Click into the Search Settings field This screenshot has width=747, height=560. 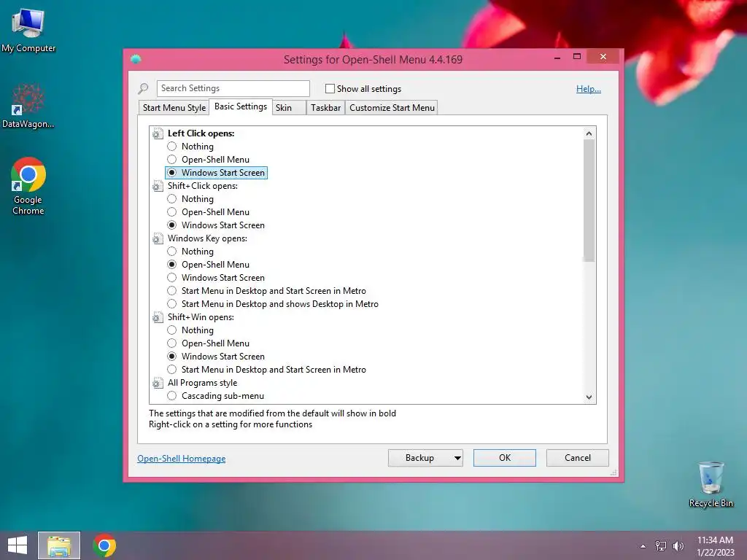point(233,88)
